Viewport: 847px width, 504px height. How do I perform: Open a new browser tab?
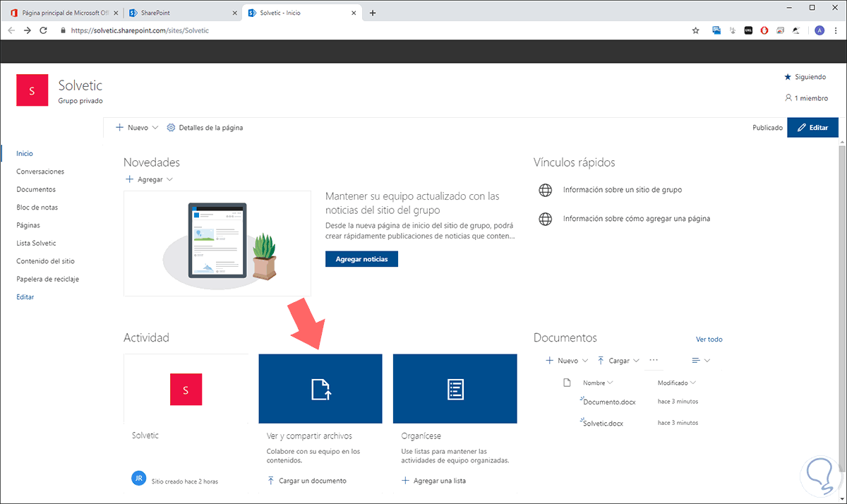click(x=373, y=13)
